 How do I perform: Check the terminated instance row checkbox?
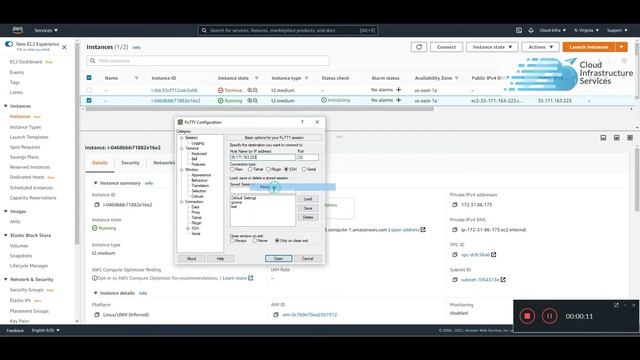point(89,90)
